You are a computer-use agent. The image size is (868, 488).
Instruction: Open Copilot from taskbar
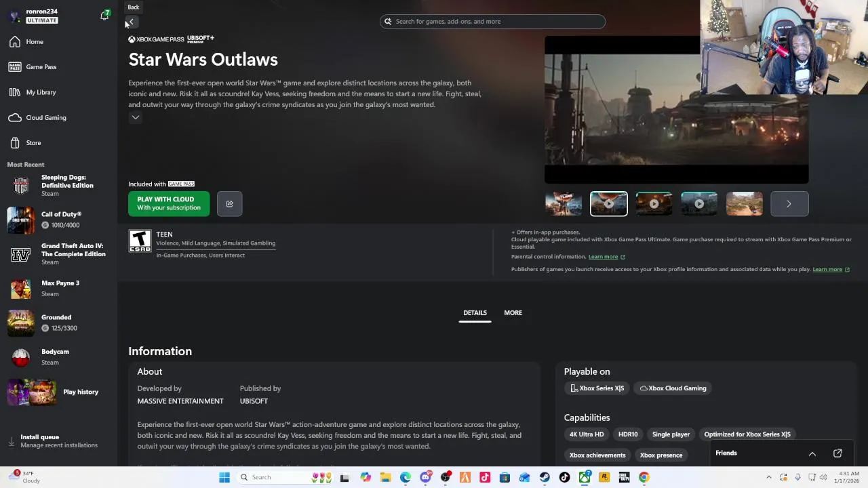coord(366,477)
